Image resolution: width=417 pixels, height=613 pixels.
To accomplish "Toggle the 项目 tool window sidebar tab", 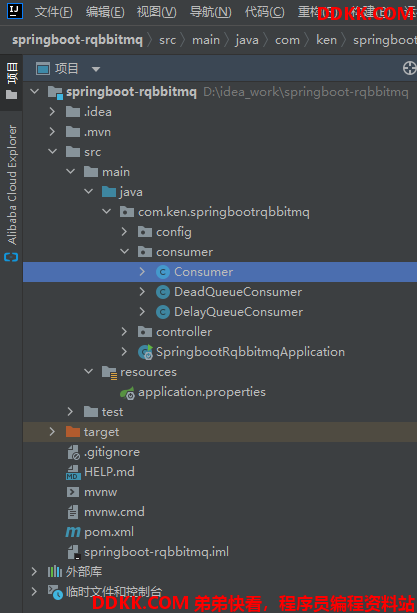I will [12, 81].
